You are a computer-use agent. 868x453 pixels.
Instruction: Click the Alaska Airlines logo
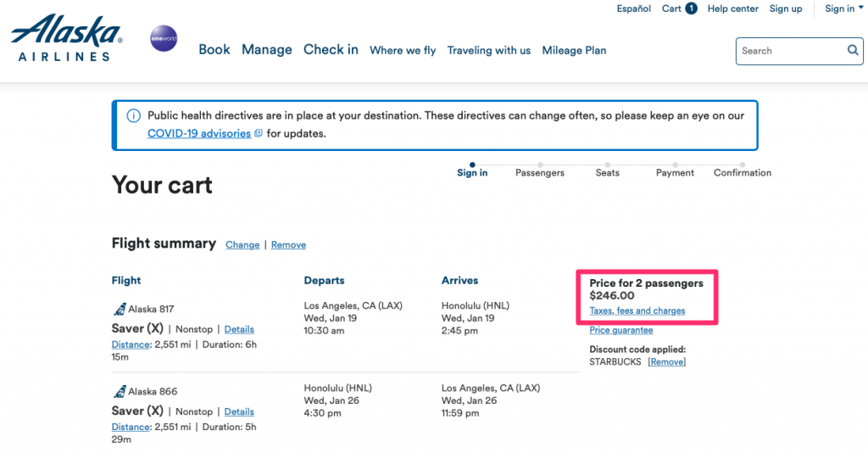tap(66, 39)
